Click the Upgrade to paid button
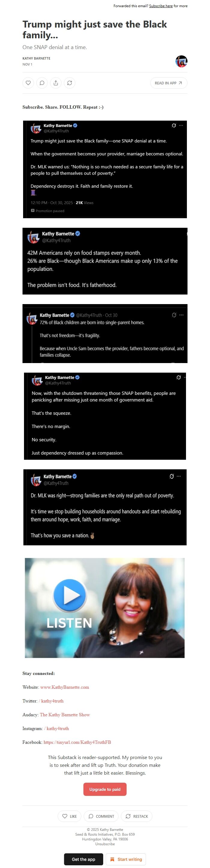Viewport: 210px width, 868px height. tap(105, 789)
